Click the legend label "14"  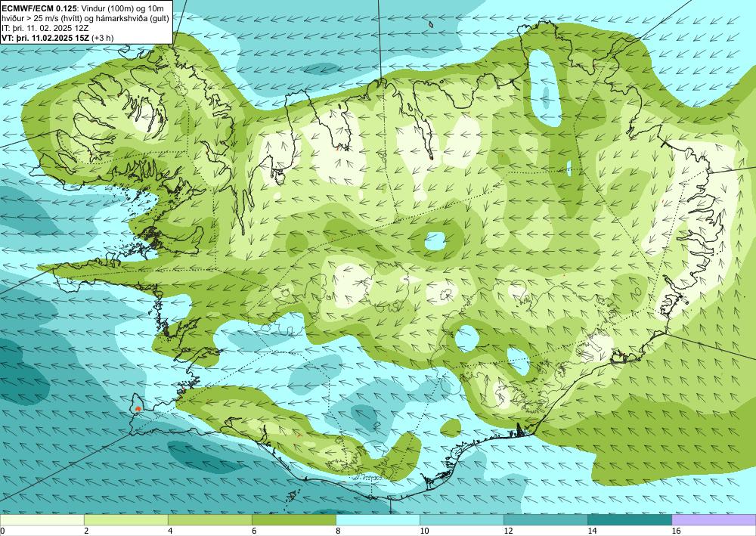tap(592, 531)
